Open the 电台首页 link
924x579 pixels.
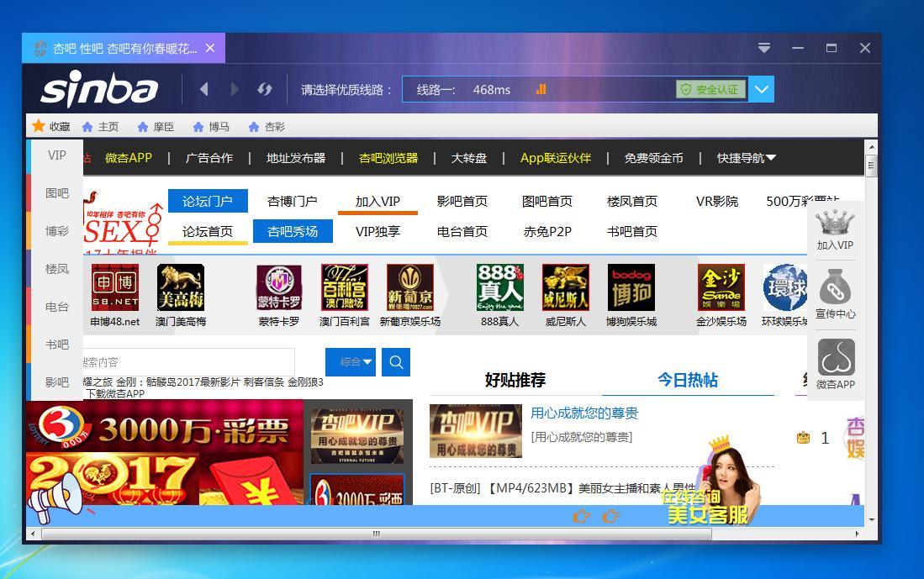click(462, 231)
